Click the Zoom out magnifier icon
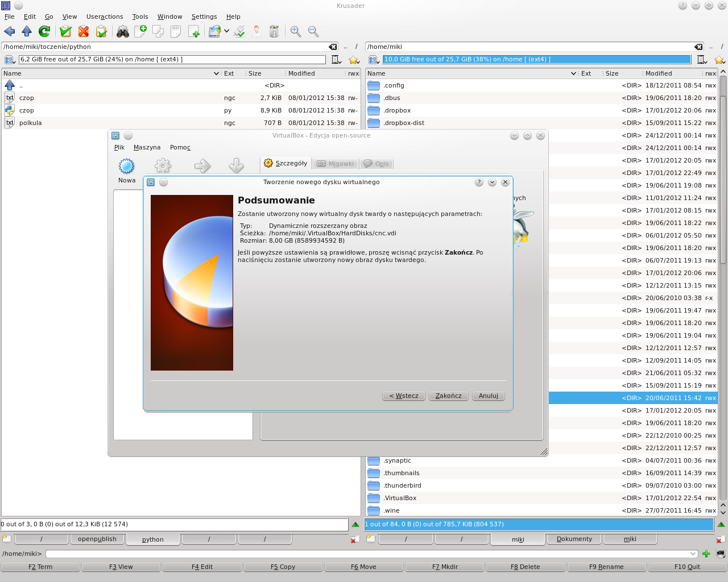Viewport: 728px width, 582px height. pyautogui.click(x=313, y=31)
